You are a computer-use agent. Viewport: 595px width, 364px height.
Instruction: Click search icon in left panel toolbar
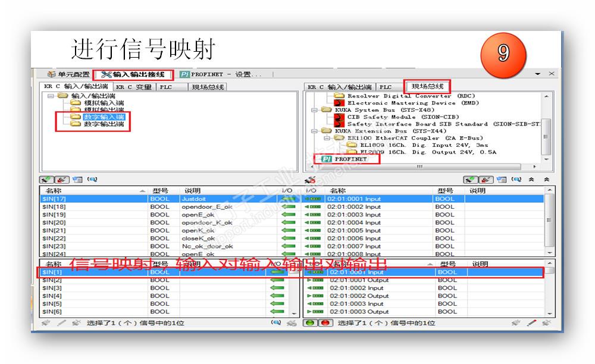pyautogui.click(x=92, y=180)
